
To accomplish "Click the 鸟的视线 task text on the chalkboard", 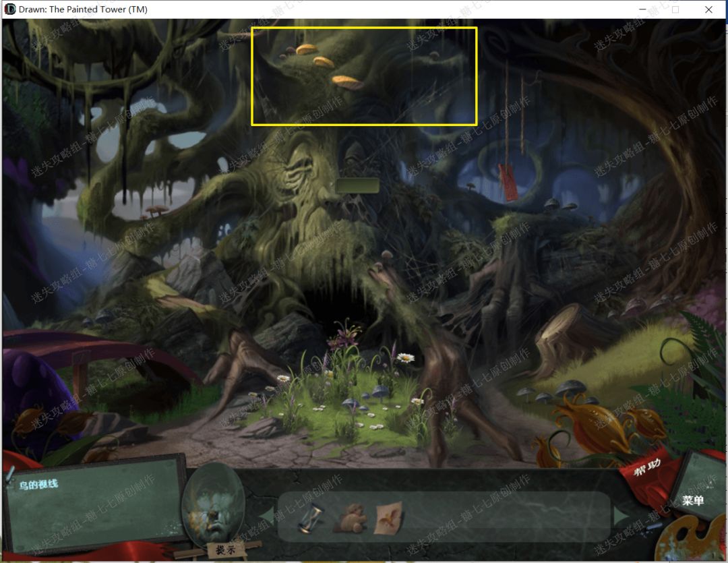I will click(x=38, y=485).
